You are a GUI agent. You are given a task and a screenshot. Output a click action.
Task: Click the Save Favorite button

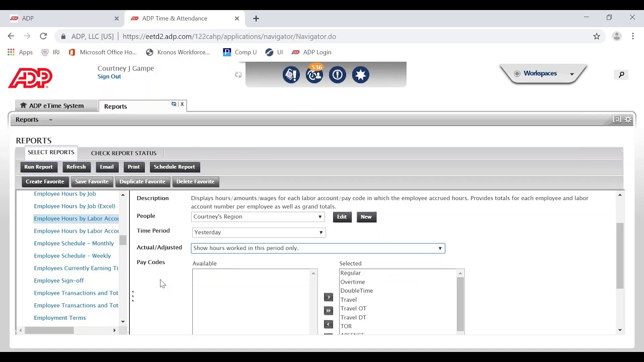click(x=92, y=182)
